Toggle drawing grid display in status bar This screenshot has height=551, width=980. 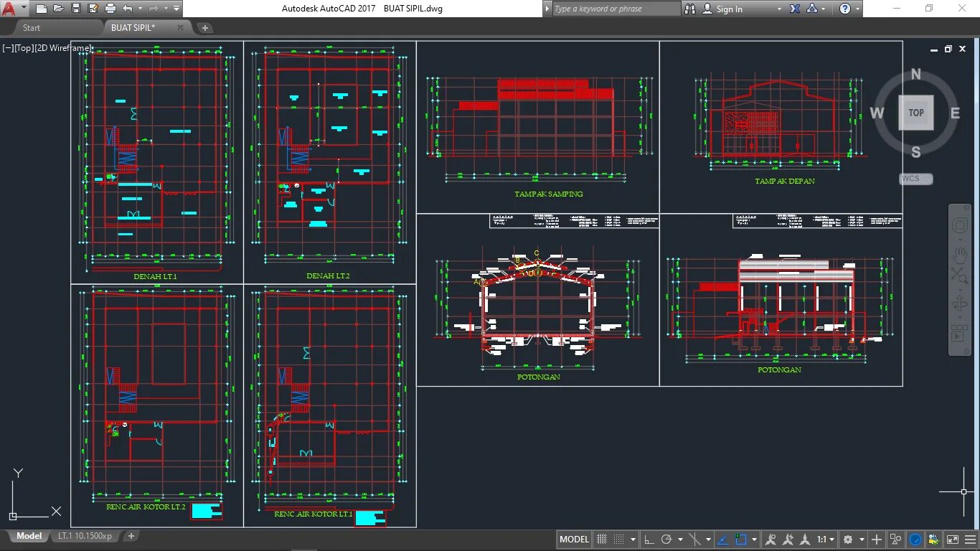(x=602, y=540)
